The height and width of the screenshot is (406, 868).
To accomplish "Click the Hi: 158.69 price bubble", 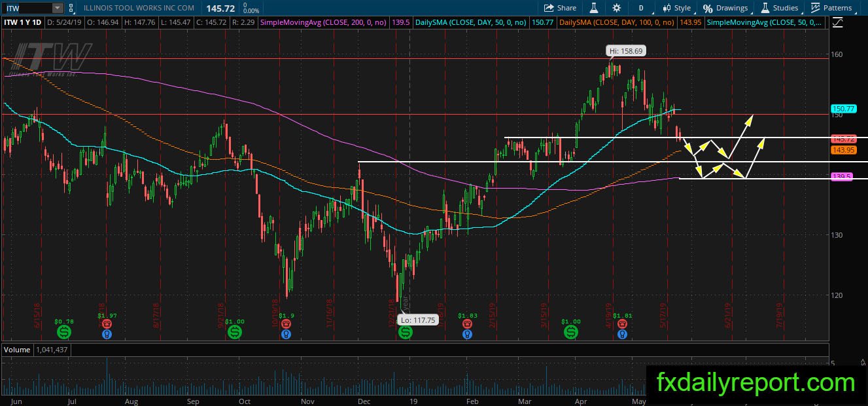I will [627, 50].
